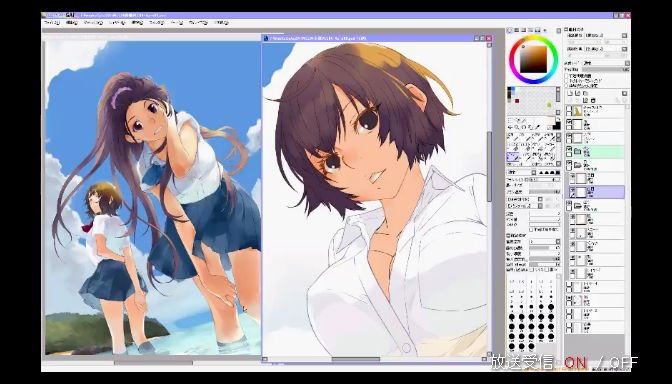Viewport: 672px width, 384px height.
Task: Click the right canvas horizontal scrollbar
Action: [x=356, y=359]
